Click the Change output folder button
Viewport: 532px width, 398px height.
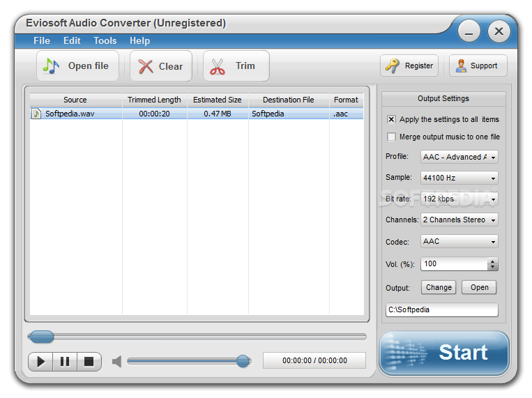tap(439, 287)
